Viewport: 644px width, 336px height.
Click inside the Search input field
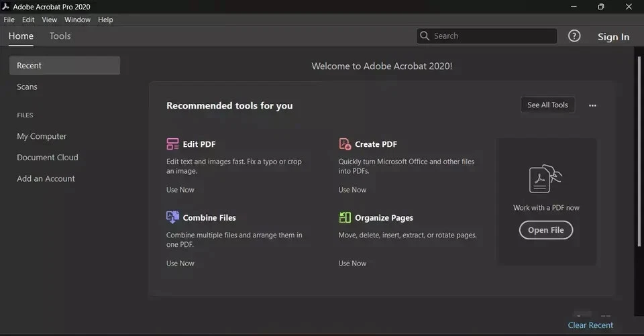(x=487, y=36)
